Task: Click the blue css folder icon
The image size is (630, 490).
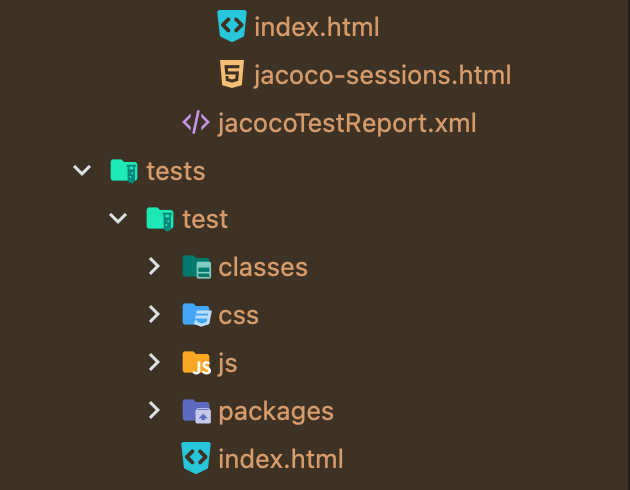Action: [x=196, y=315]
